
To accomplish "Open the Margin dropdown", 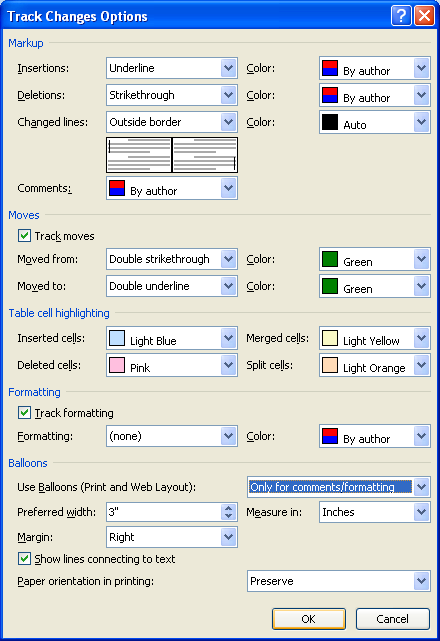I will pos(172,537).
